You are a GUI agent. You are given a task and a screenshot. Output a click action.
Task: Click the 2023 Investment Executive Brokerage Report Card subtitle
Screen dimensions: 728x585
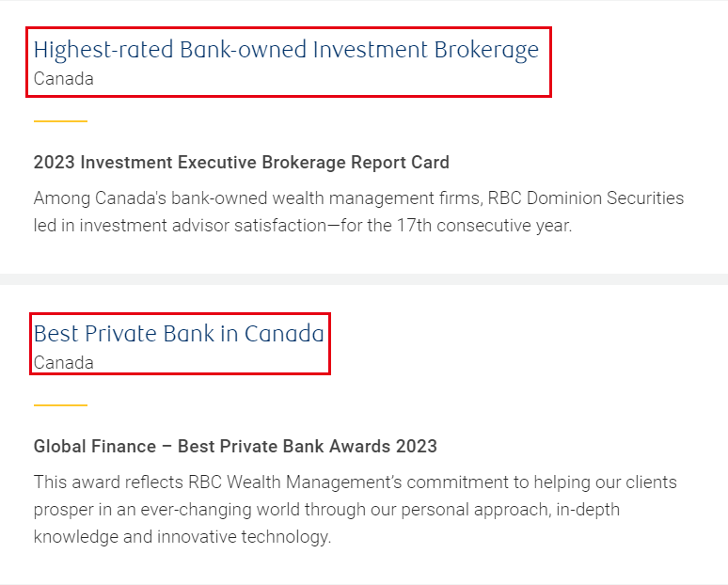pyautogui.click(x=242, y=163)
